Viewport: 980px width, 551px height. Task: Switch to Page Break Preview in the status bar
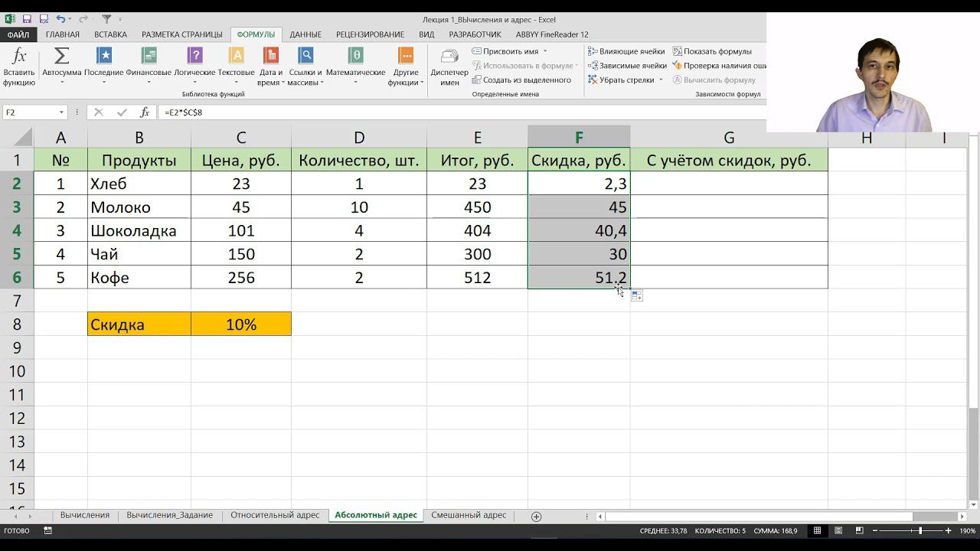pos(859,530)
